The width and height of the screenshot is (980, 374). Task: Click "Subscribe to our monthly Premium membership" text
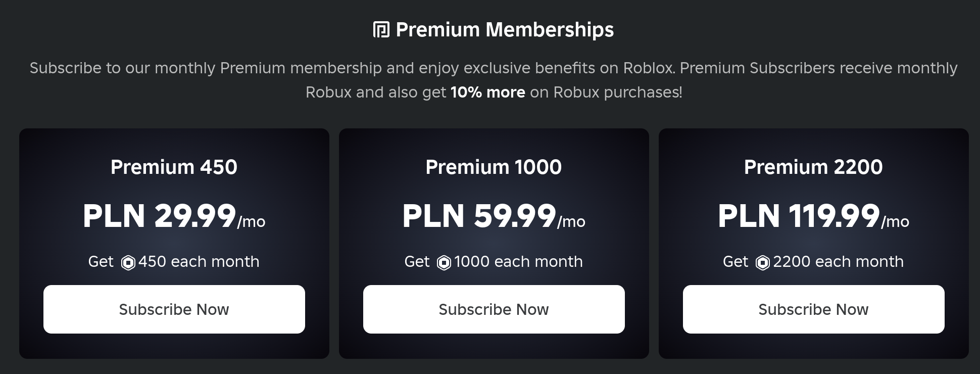(206, 68)
